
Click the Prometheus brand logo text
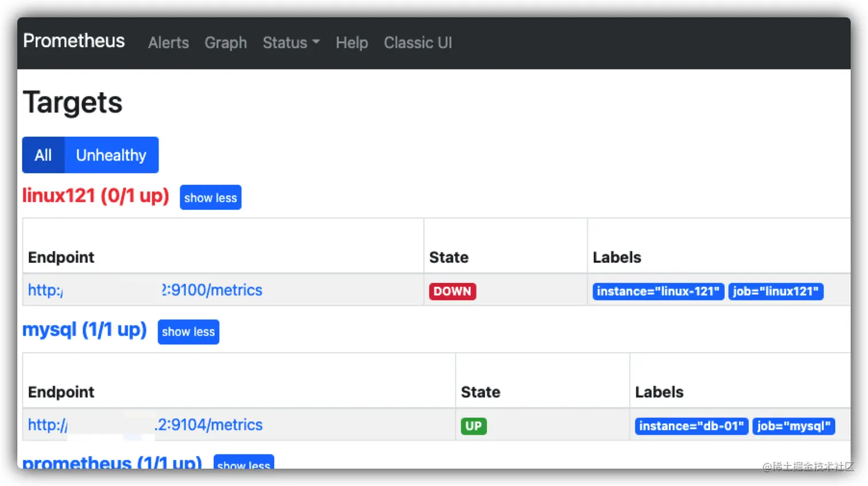pyautogui.click(x=73, y=41)
